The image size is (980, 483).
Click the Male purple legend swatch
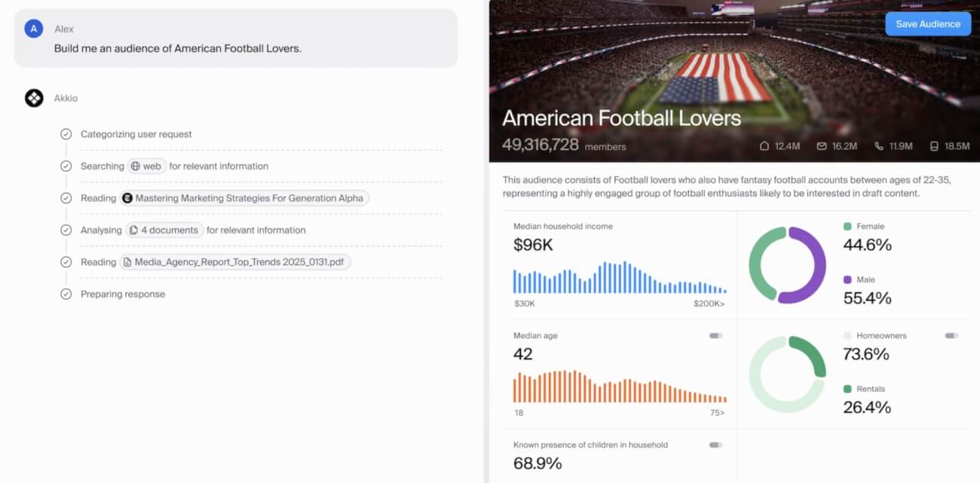[847, 280]
